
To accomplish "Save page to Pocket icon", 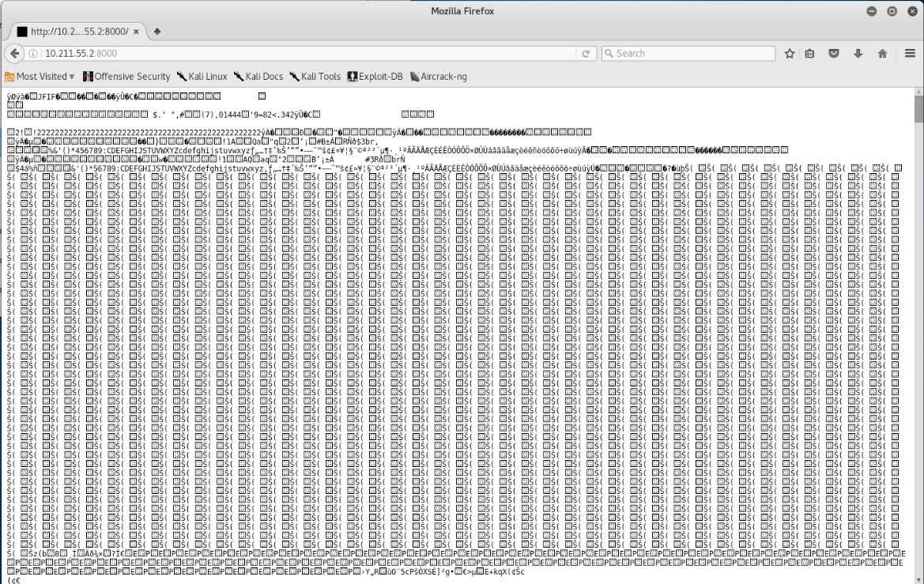I will tap(834, 54).
